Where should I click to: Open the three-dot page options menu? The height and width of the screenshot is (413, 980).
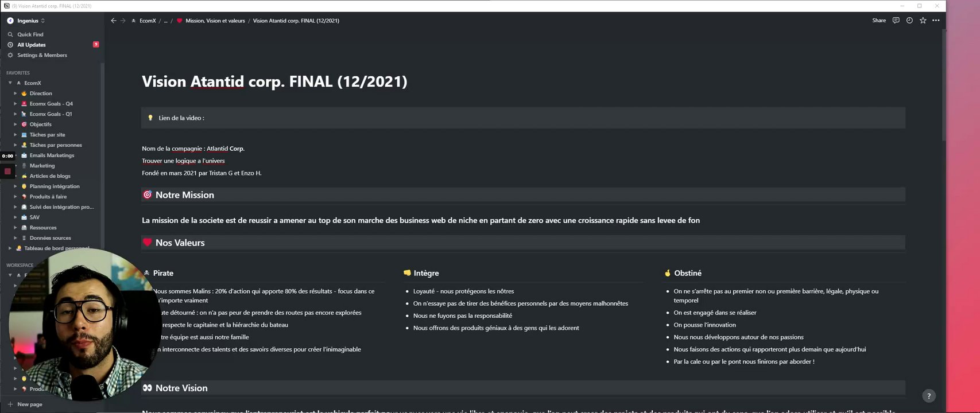(x=936, y=21)
